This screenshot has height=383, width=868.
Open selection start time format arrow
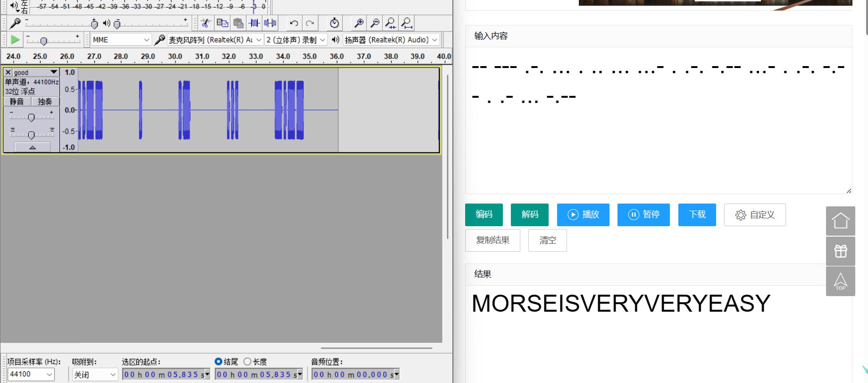pyautogui.click(x=207, y=374)
